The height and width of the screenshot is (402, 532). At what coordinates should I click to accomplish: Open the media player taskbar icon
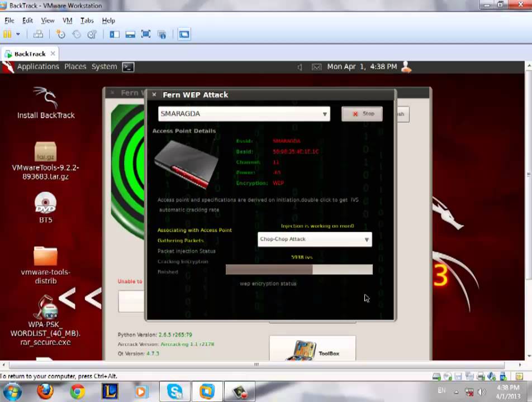point(141,392)
